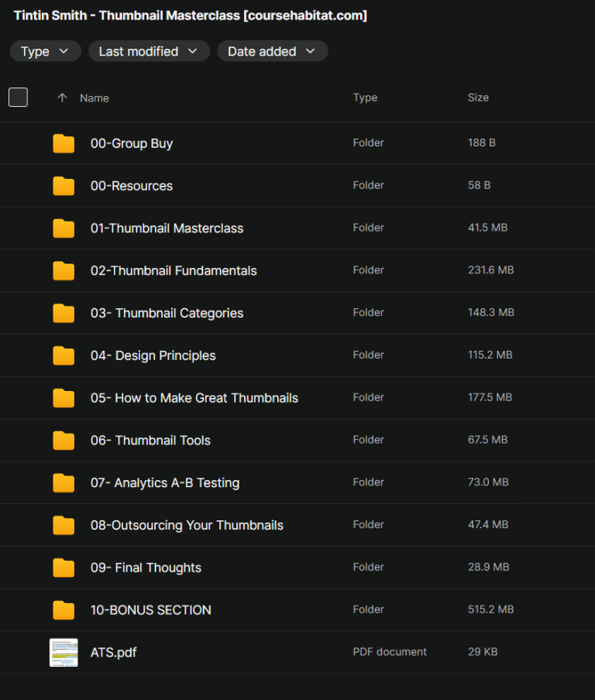Click the 188 B size value
This screenshot has height=700, width=595.
[482, 142]
